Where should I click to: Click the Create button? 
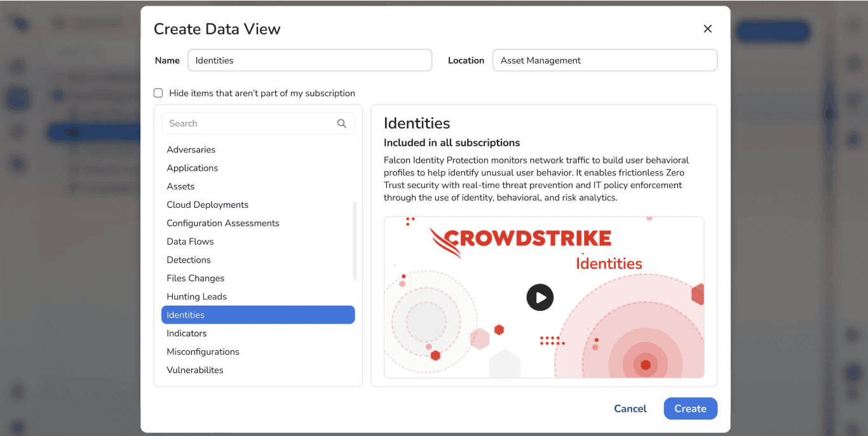pyautogui.click(x=691, y=409)
